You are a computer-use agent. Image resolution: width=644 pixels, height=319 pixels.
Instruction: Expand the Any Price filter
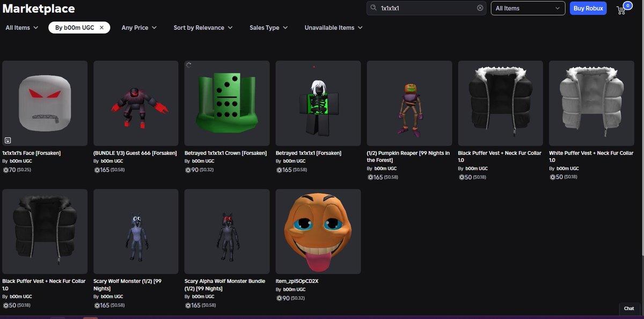pyautogui.click(x=139, y=28)
